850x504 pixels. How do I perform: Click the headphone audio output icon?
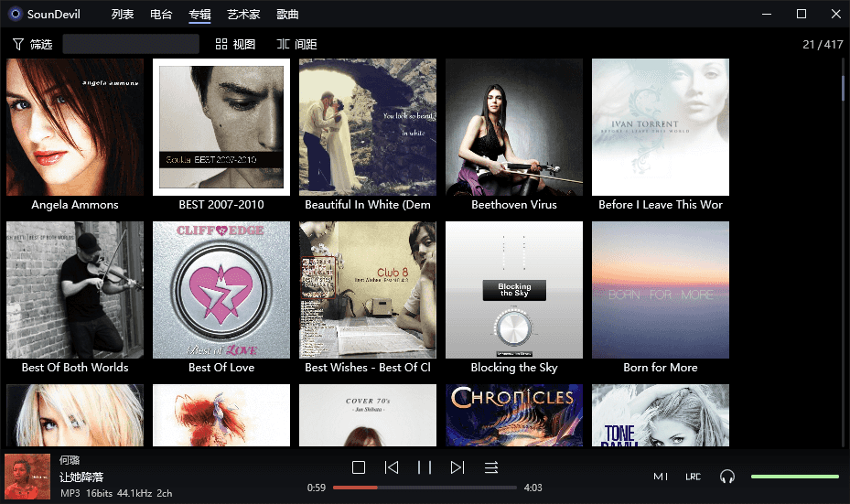pyautogui.click(x=727, y=477)
